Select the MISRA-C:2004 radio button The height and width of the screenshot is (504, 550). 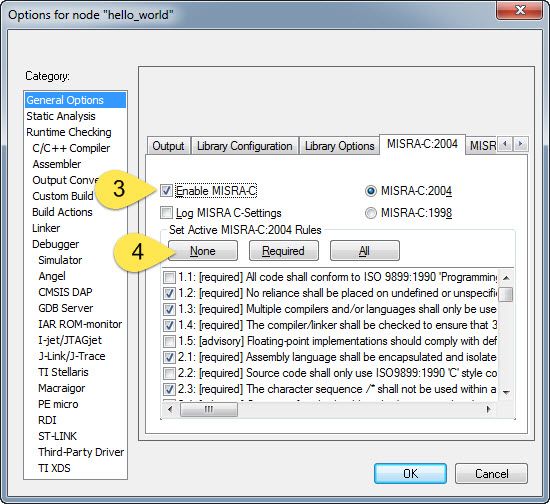point(370,191)
